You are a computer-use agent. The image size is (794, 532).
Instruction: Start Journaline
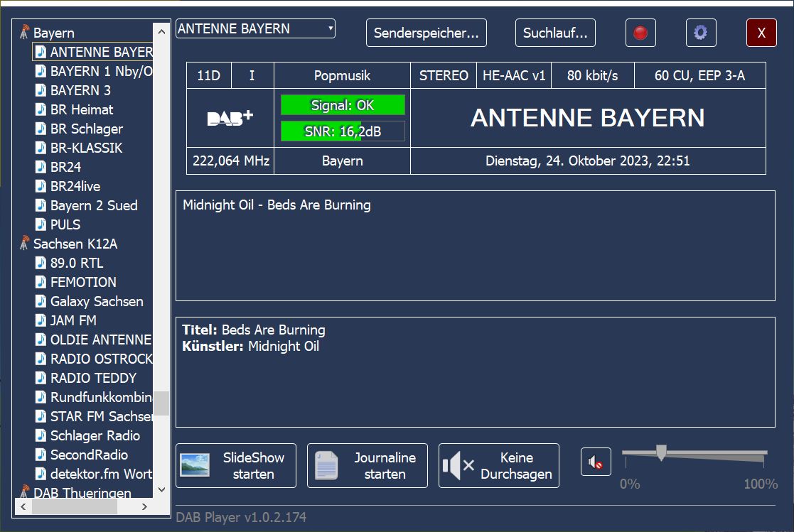(x=367, y=466)
